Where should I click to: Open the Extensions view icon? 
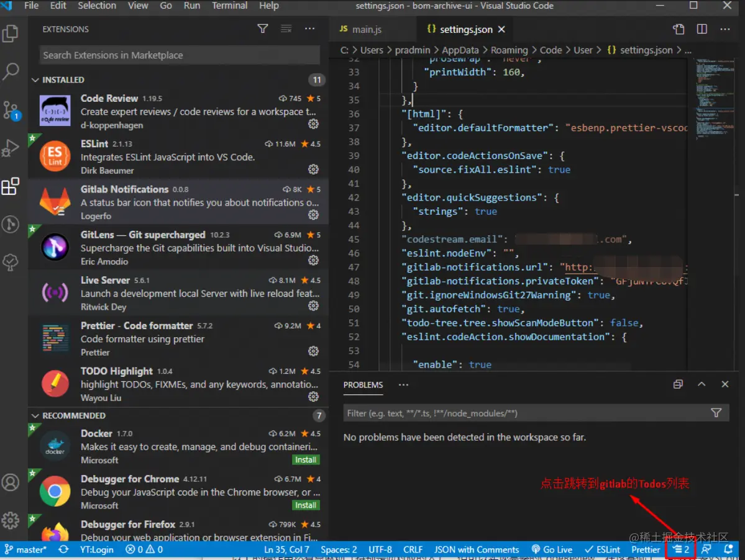(x=11, y=186)
